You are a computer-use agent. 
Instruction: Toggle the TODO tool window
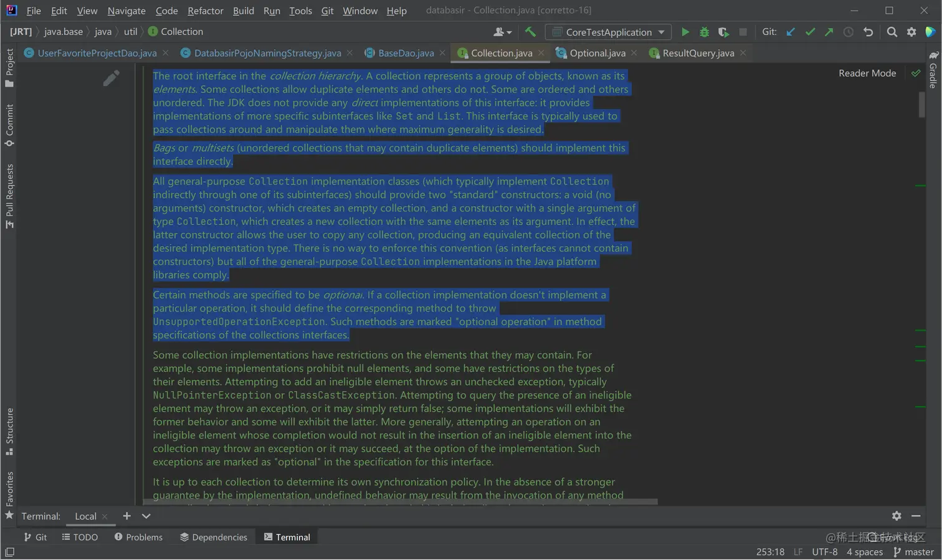point(80,537)
